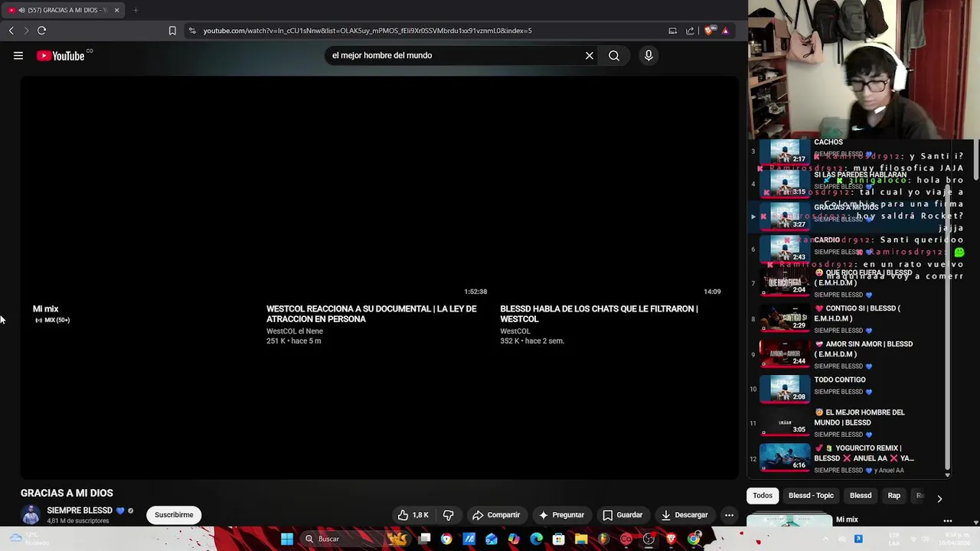The height and width of the screenshot is (551, 980).
Task: Open the SIEMPRE BLESSD channel name link
Action: [79, 510]
